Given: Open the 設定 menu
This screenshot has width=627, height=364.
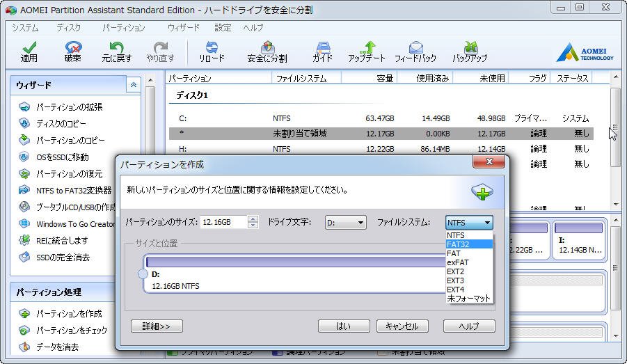Looking at the screenshot, I should click(223, 28).
